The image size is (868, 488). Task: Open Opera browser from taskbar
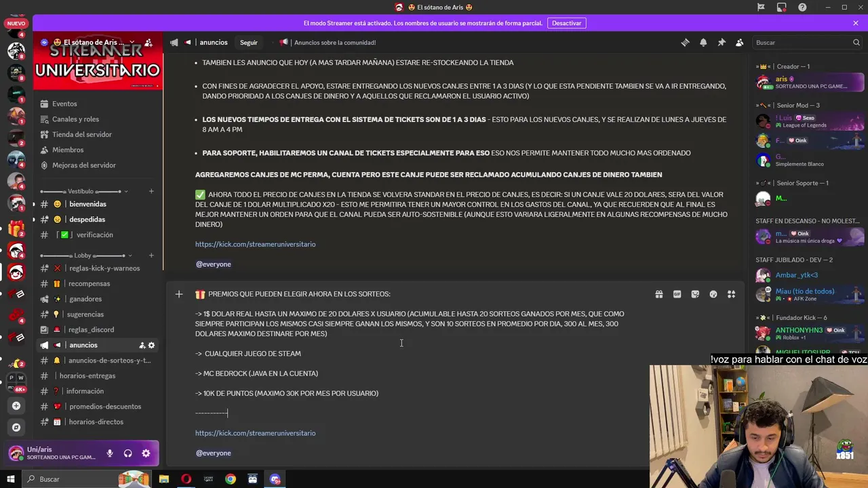pyautogui.click(x=186, y=479)
